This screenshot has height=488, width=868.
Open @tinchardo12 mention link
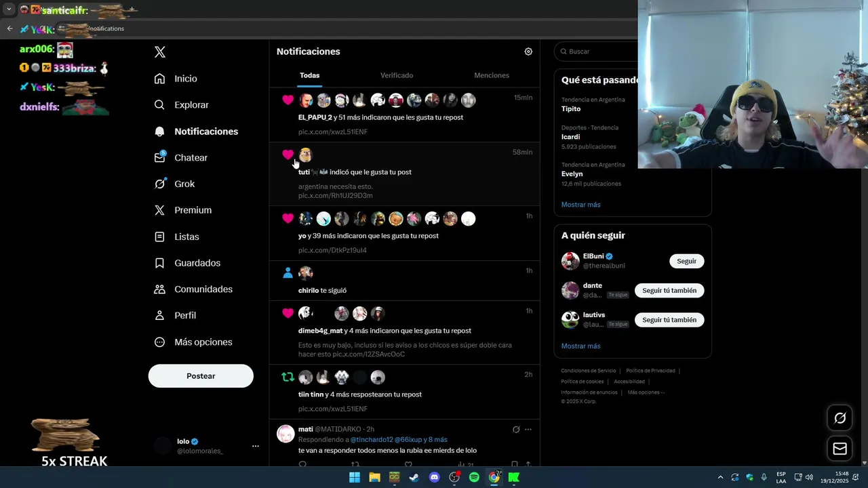372,440
